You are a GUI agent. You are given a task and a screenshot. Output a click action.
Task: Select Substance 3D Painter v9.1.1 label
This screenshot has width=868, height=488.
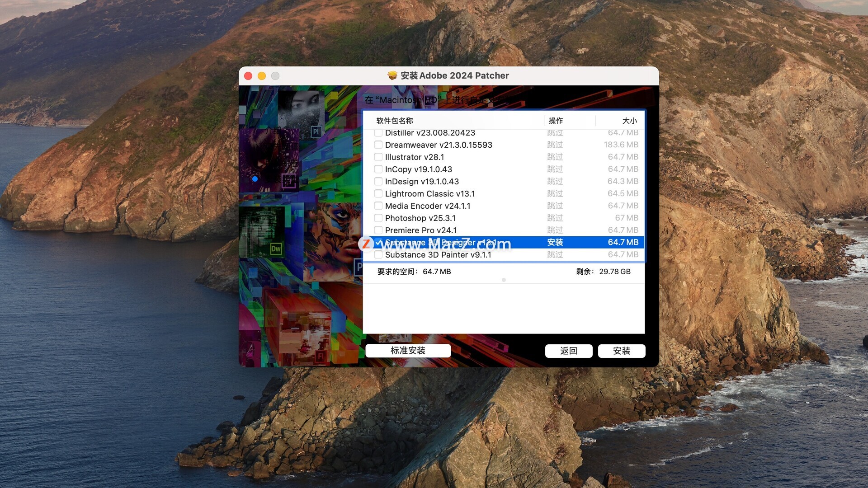[x=438, y=255]
